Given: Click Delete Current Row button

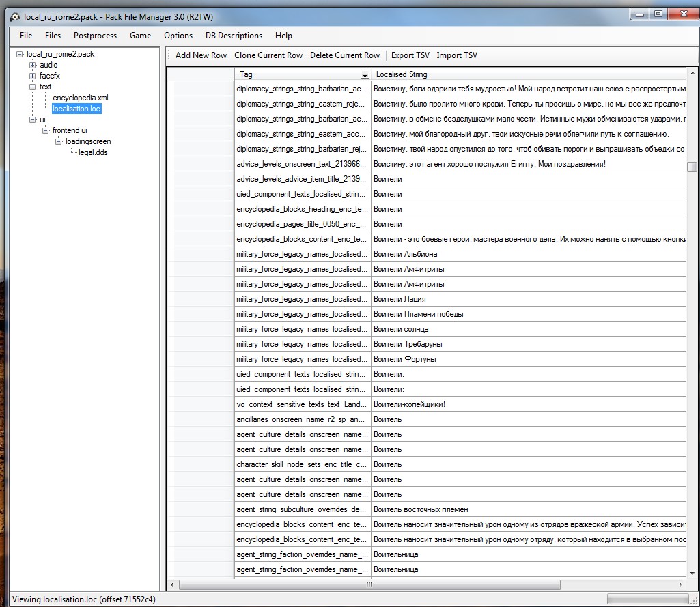Looking at the screenshot, I should click(345, 55).
